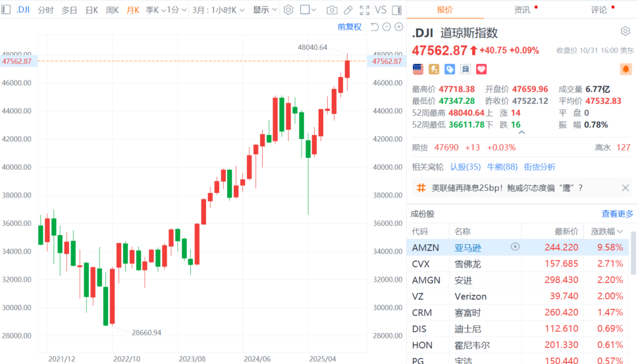Click 查看更多 to see more constituents
The image size is (638, 364).
618,213
